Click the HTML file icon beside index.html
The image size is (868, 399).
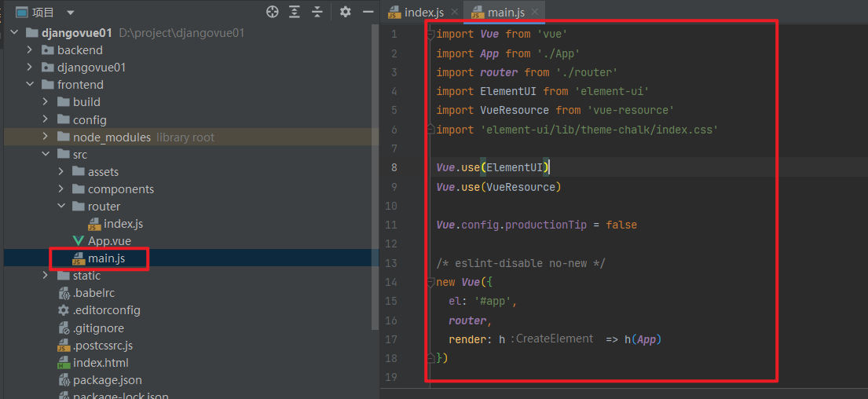point(63,363)
